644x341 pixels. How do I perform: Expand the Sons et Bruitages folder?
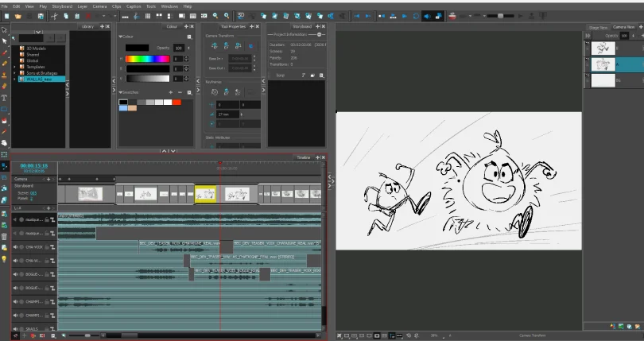tap(15, 72)
